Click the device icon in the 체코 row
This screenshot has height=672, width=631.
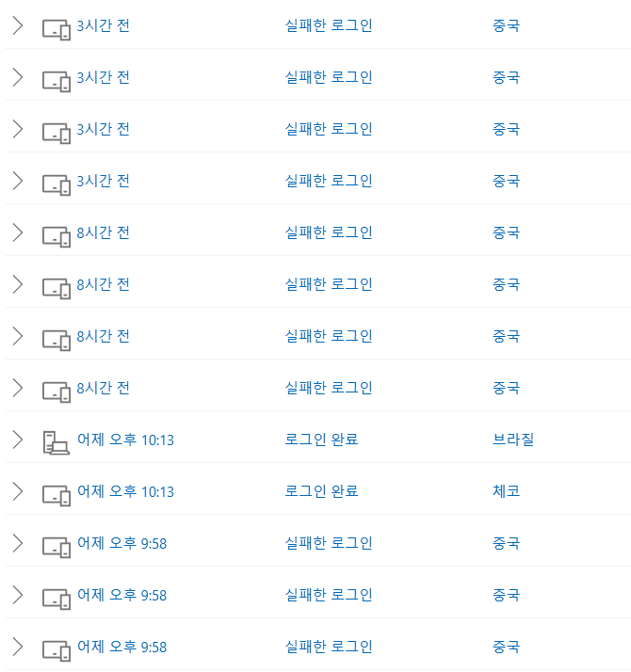pos(57,492)
